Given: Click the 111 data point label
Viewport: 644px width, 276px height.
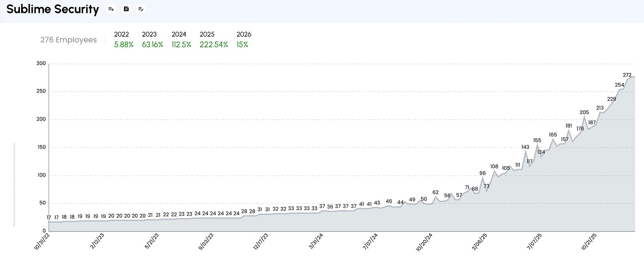Looking at the screenshot, I should coord(517,165).
